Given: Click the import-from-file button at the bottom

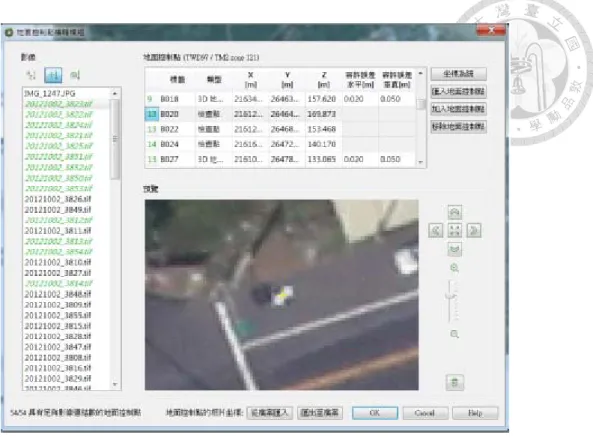Looking at the screenshot, I should click(270, 413).
